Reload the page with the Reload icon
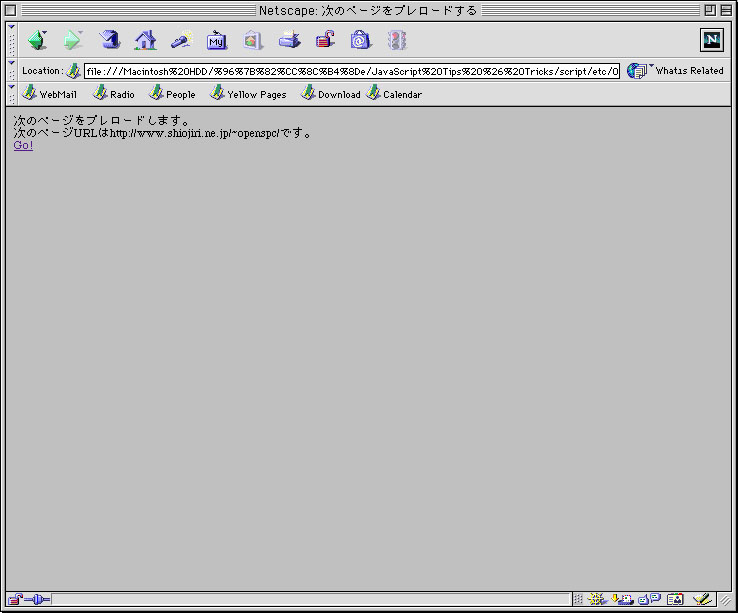Screen dimensions: 738x613 pyautogui.click(x=109, y=40)
